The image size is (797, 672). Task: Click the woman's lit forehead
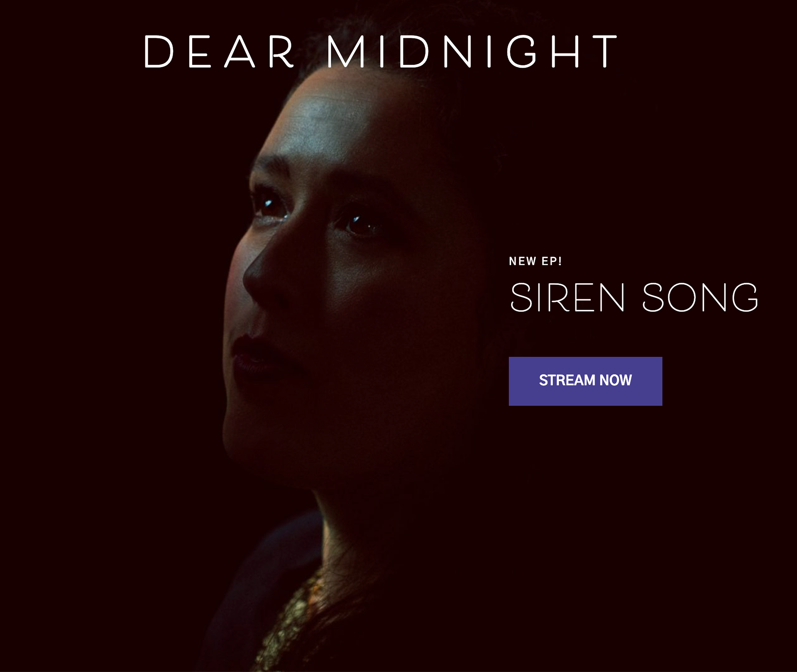[x=332, y=125]
